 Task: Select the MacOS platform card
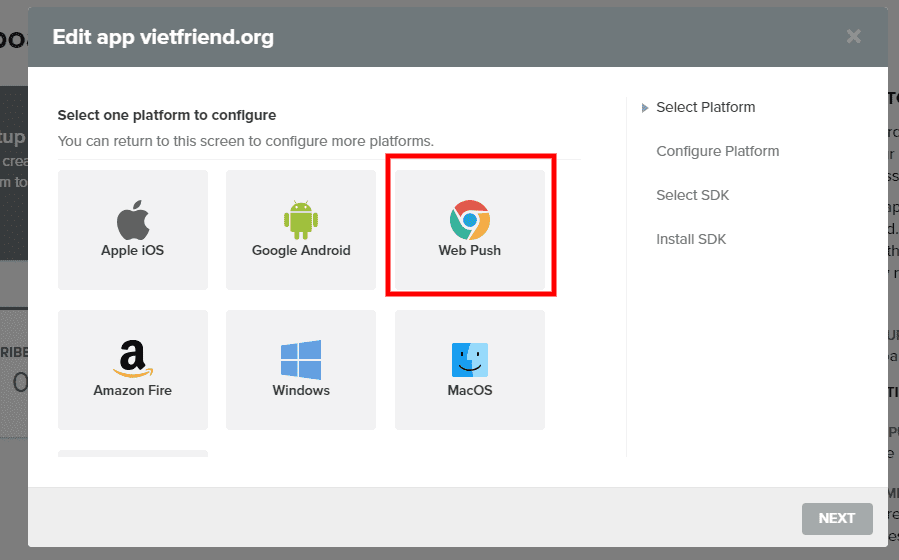click(x=470, y=370)
